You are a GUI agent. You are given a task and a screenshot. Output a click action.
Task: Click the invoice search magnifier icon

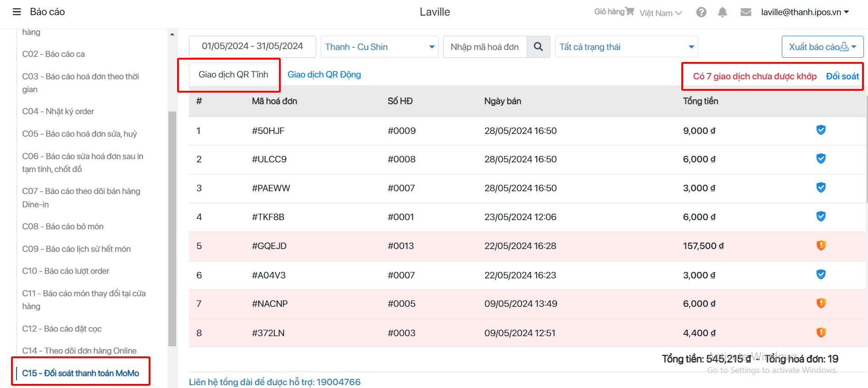(x=538, y=47)
